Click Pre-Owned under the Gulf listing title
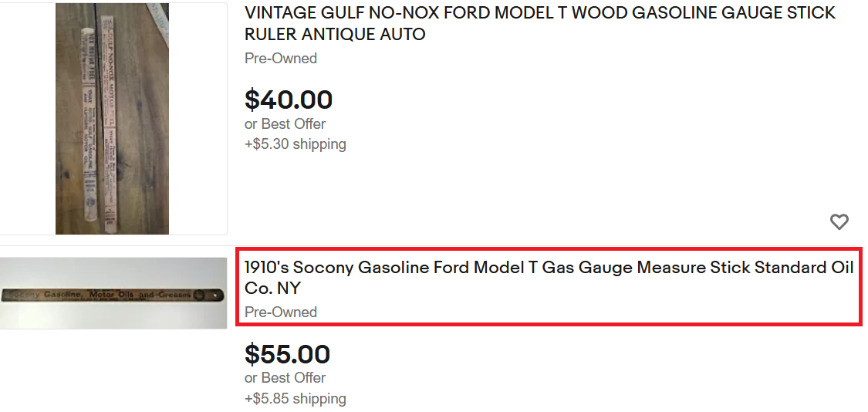 pos(281,59)
